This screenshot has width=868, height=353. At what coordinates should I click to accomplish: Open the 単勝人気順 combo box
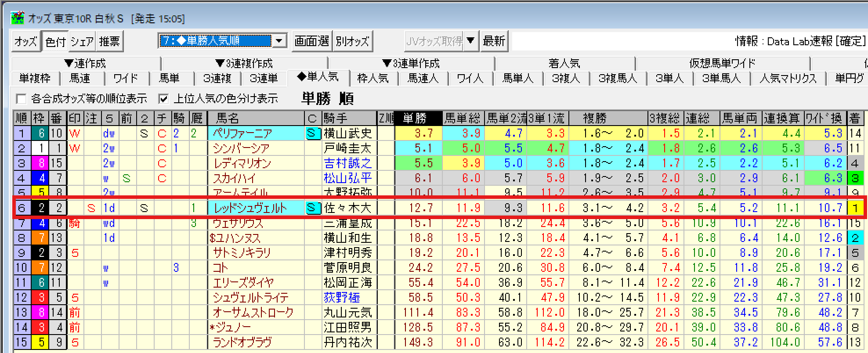(x=279, y=41)
